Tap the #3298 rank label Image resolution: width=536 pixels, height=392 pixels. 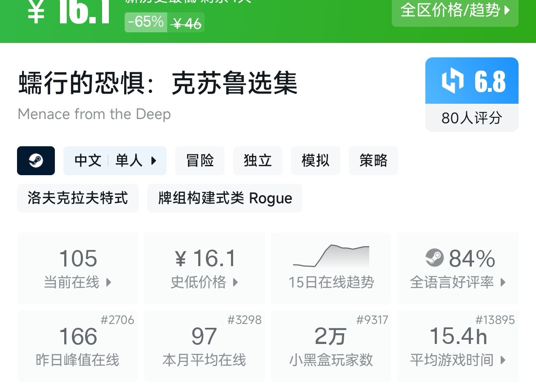tap(245, 320)
